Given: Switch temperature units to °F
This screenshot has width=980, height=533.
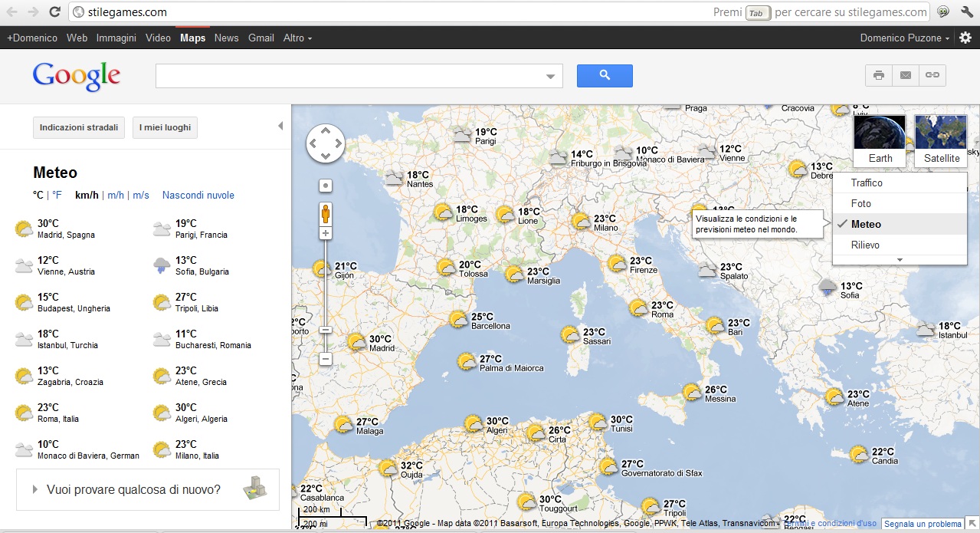Looking at the screenshot, I should click(x=57, y=196).
